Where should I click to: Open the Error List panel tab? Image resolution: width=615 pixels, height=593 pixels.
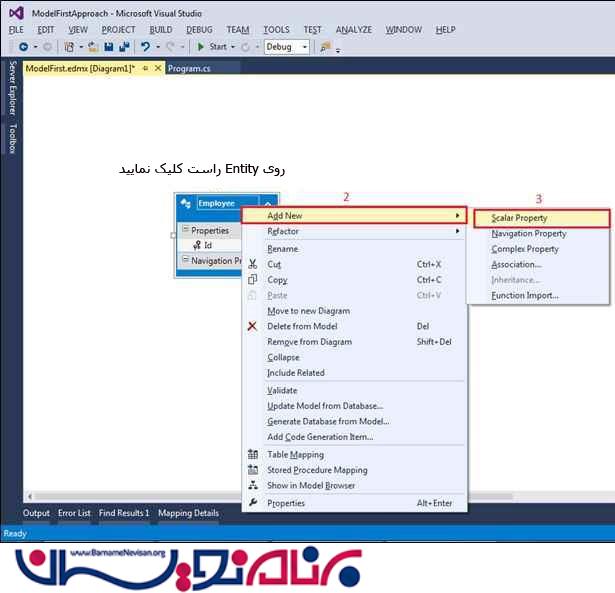(74, 513)
